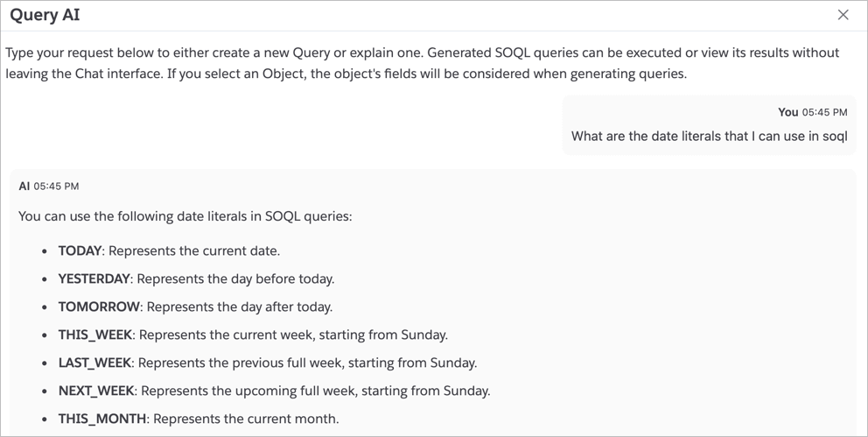Click the AI response timestamp 05:45 PM
The image size is (868, 437).
(57, 187)
